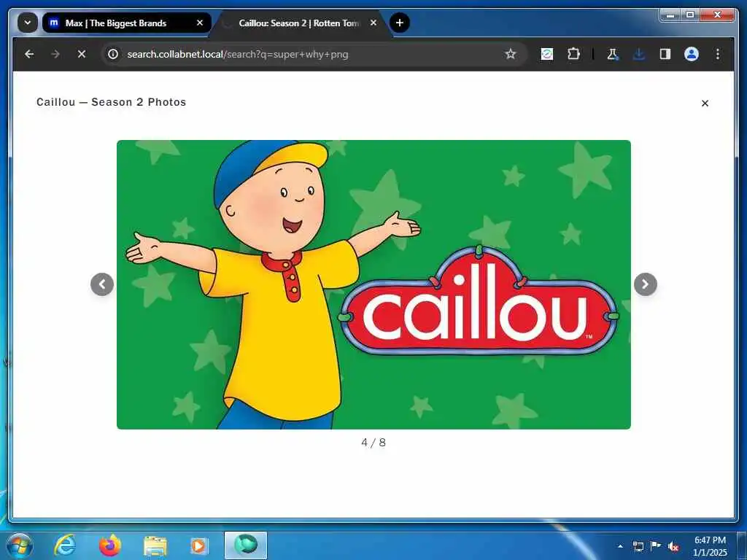This screenshot has height=560, width=747.
Task: Click the browser back arrow
Action: pos(29,54)
